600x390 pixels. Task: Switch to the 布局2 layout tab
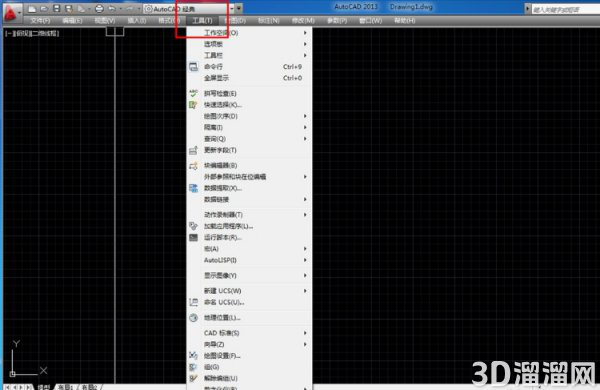pyautogui.click(x=90, y=387)
